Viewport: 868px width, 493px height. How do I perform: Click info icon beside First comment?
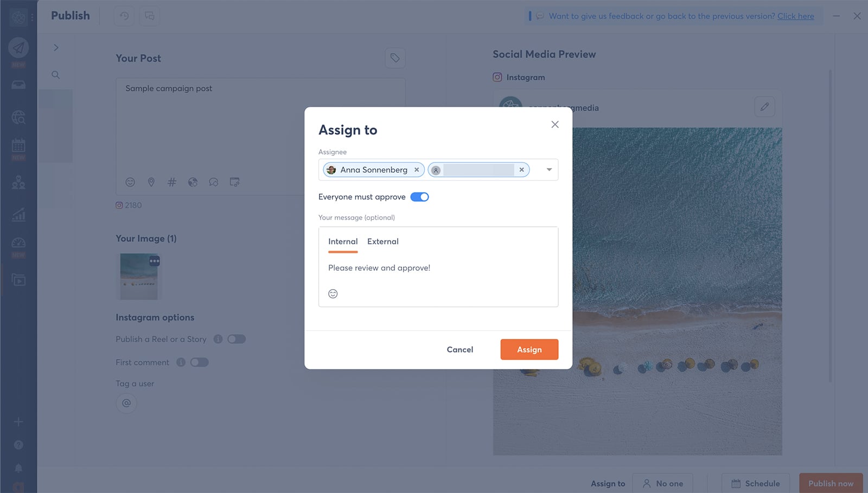pos(181,362)
